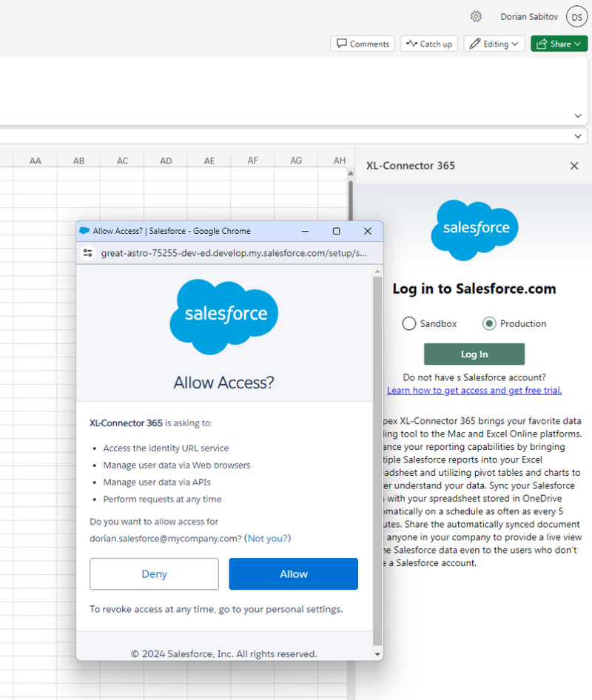
Task: Click the Salesforce logo in the popup
Action: (223, 317)
